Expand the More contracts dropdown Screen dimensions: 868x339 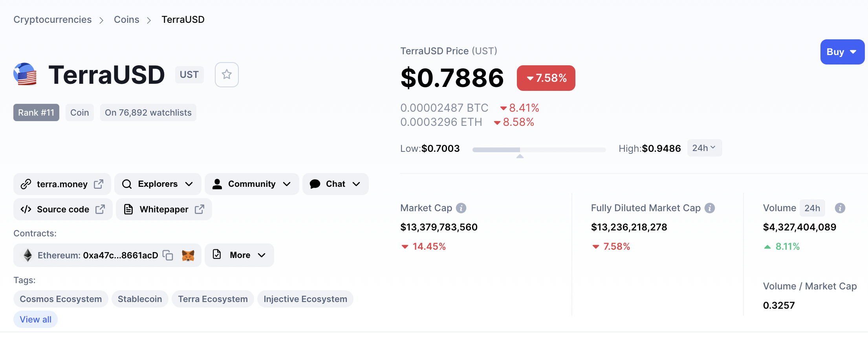click(x=239, y=255)
